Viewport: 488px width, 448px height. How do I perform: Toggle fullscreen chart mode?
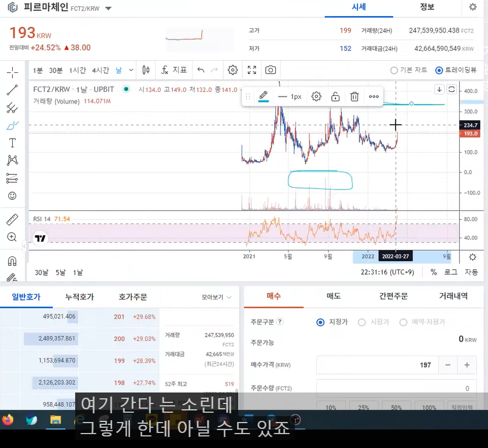click(x=252, y=70)
